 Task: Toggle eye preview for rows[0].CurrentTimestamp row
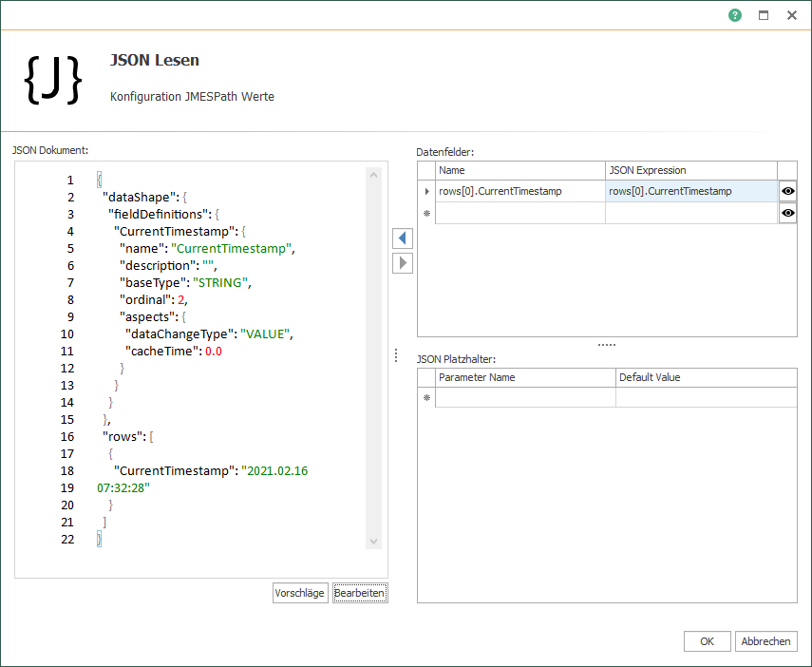(x=787, y=191)
